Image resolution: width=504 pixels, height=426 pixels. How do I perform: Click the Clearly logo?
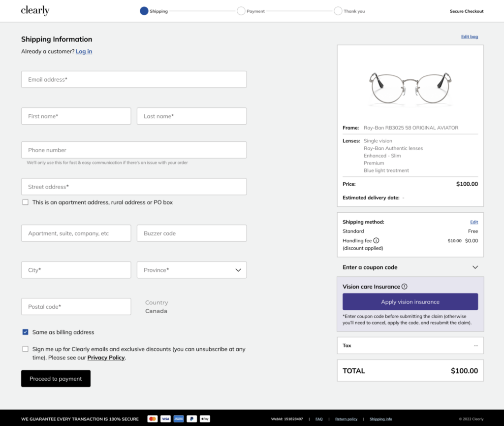point(35,11)
